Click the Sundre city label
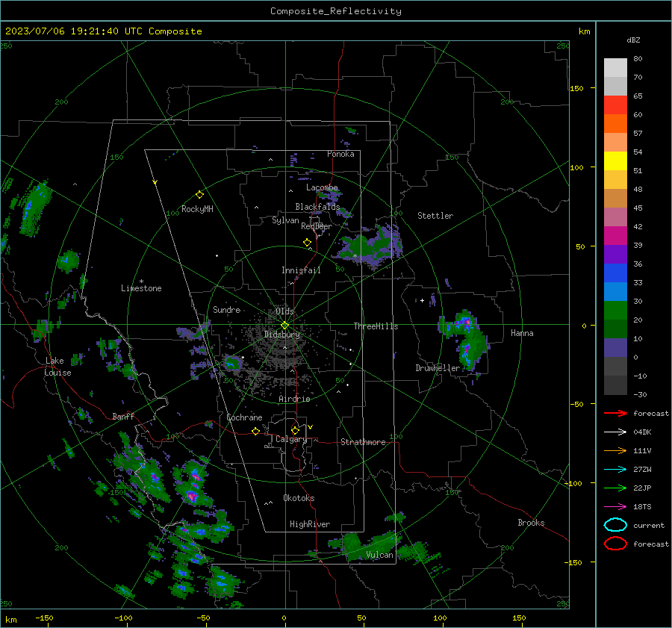 [x=226, y=310]
